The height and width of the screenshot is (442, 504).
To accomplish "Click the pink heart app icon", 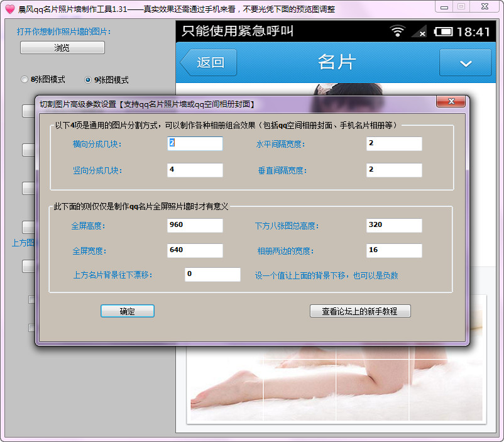I will pyautogui.click(x=10, y=9).
